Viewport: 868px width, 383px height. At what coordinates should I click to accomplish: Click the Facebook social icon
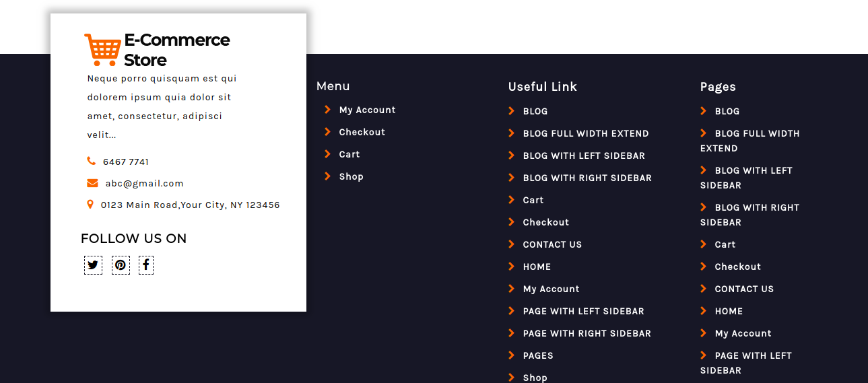tap(146, 265)
